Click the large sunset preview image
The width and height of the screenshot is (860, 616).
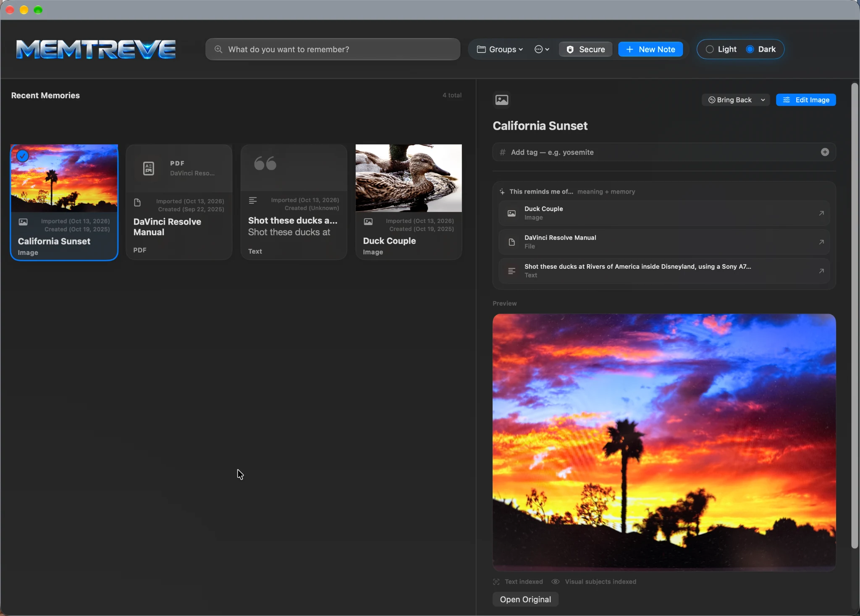664,442
